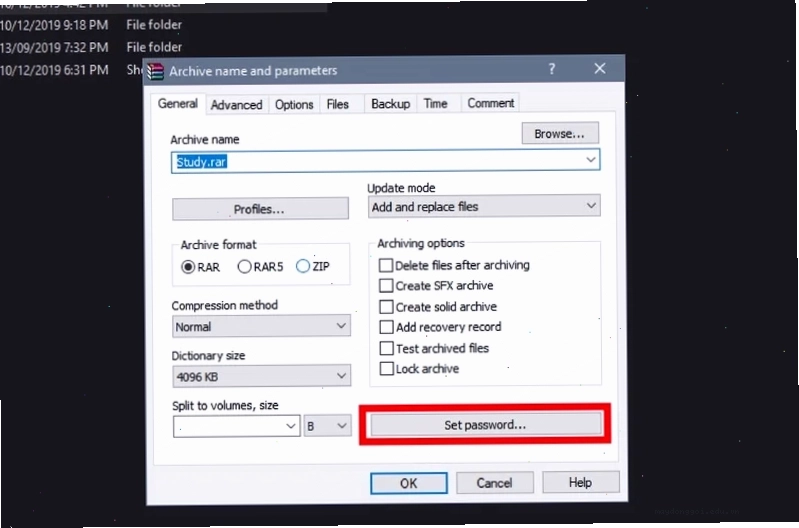Confirm with the OK button
Image resolution: width=799 pixels, height=528 pixels.
coord(409,483)
